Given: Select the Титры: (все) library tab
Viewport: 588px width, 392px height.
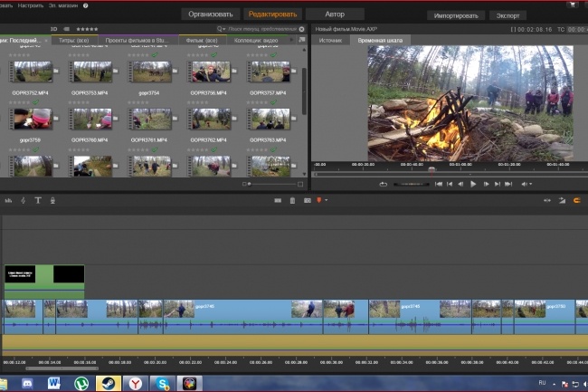Looking at the screenshot, I should [74, 40].
